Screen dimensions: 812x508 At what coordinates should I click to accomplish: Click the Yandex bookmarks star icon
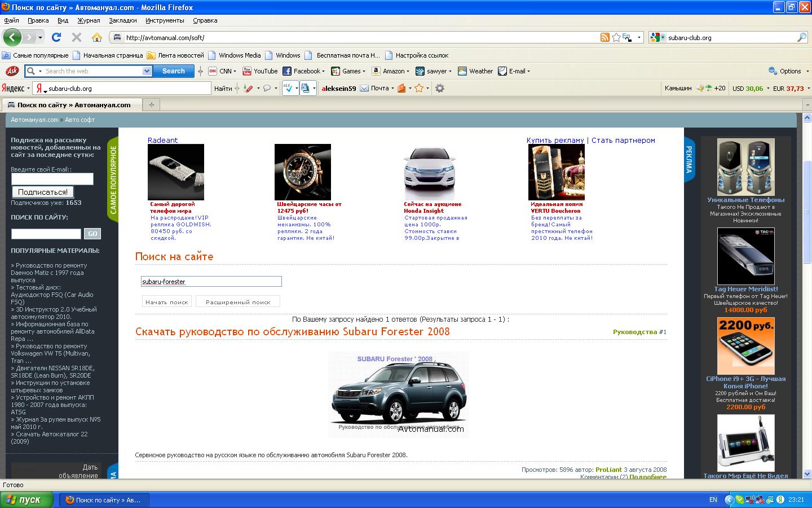(x=419, y=88)
